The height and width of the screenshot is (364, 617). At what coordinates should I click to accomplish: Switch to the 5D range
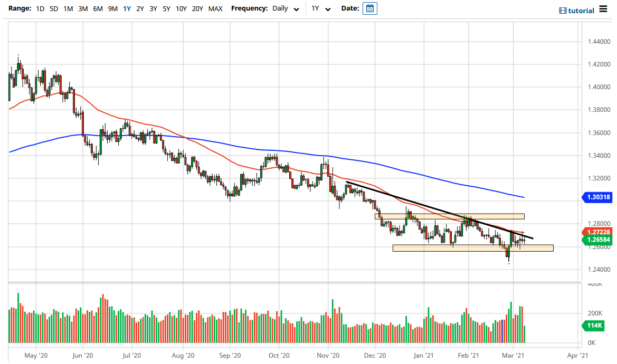coord(53,8)
